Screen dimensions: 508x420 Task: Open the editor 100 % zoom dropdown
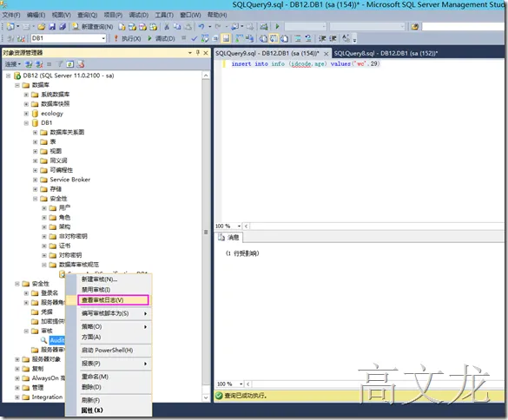pos(239,226)
